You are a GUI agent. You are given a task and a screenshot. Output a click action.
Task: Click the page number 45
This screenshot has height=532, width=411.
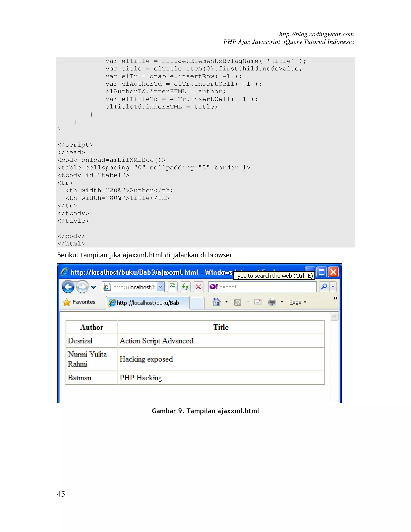[x=61, y=494]
